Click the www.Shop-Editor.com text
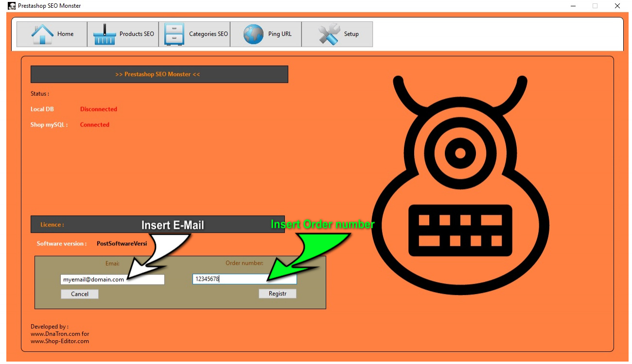 pos(60,341)
